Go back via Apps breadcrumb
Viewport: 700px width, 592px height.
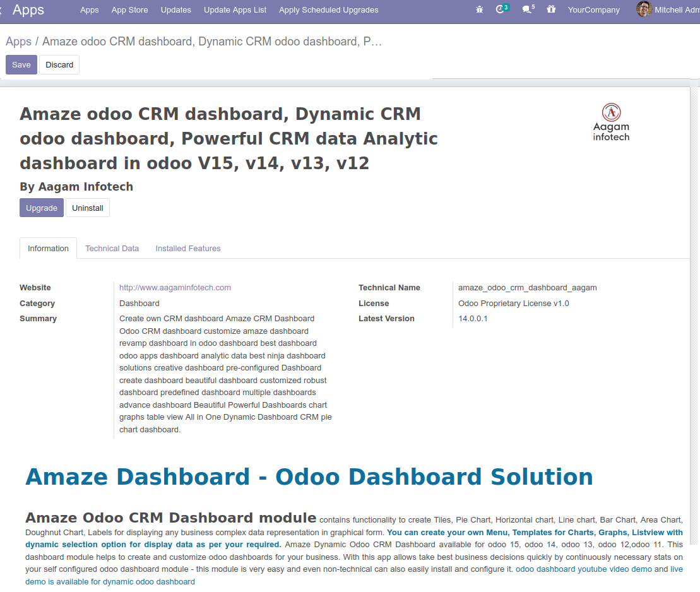pos(18,42)
